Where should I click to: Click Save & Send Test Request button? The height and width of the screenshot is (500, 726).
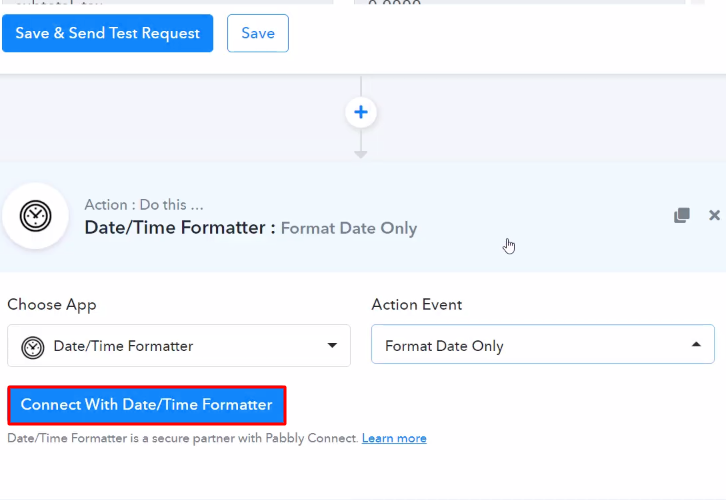(107, 33)
